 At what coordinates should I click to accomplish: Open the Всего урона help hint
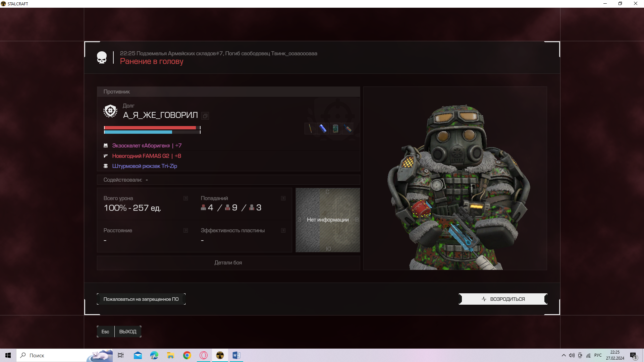point(185,198)
